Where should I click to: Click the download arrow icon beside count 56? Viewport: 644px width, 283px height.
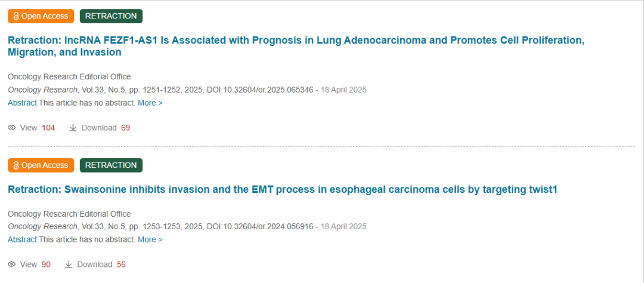(x=69, y=264)
